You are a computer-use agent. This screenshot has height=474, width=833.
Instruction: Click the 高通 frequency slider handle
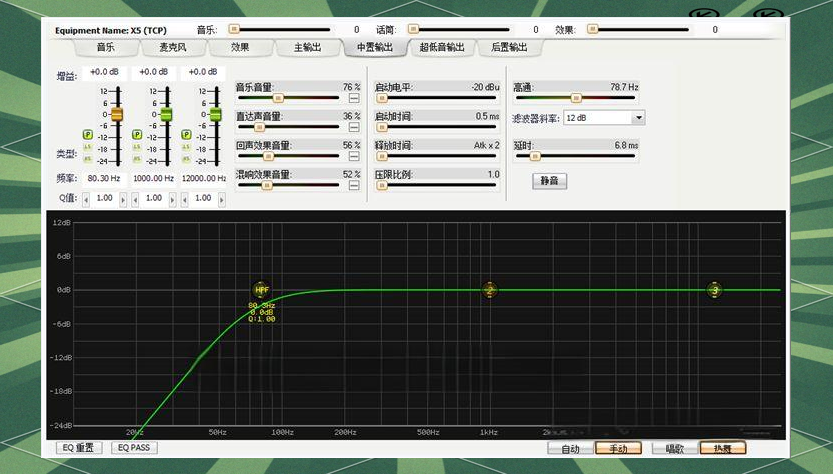(576, 98)
